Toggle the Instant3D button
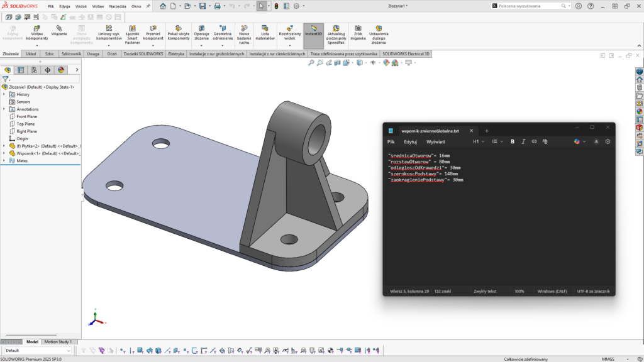Image resolution: width=644 pixels, height=362 pixels. 313,31
